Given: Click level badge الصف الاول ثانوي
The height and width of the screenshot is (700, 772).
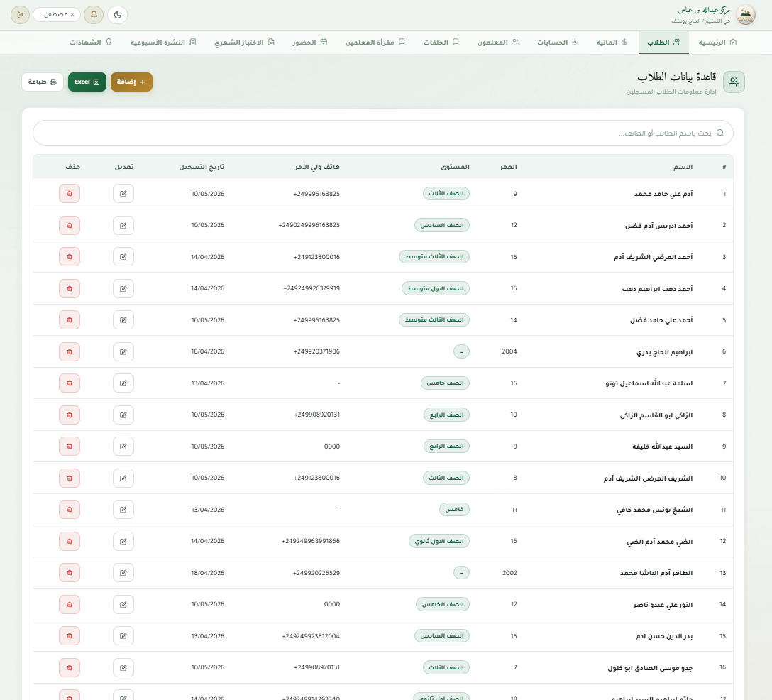Looking at the screenshot, I should coord(439,542).
